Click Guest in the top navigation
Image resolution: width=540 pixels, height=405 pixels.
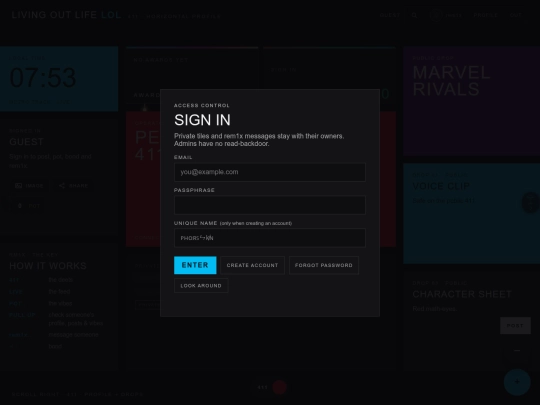pos(390,15)
